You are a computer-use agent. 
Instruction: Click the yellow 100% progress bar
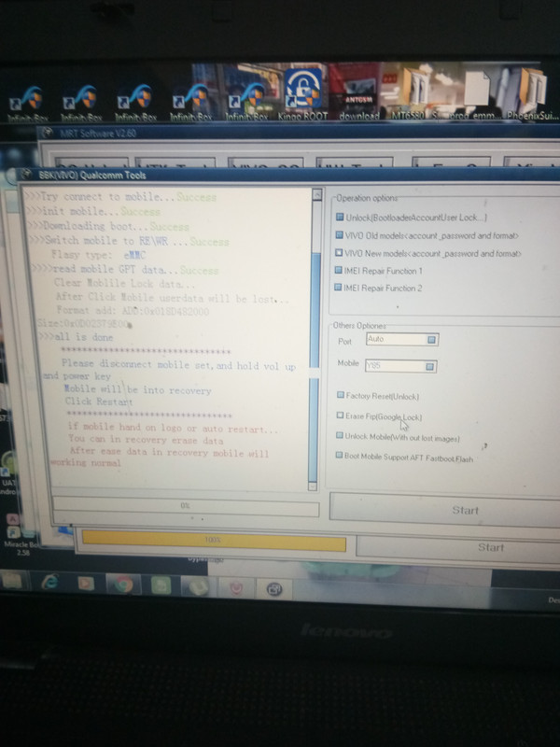tap(214, 540)
